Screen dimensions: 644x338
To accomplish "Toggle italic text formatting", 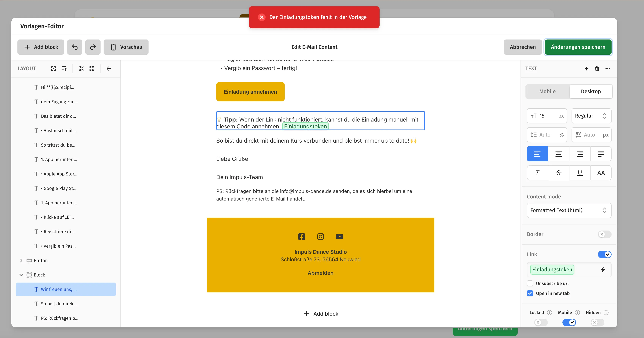I will (537, 173).
